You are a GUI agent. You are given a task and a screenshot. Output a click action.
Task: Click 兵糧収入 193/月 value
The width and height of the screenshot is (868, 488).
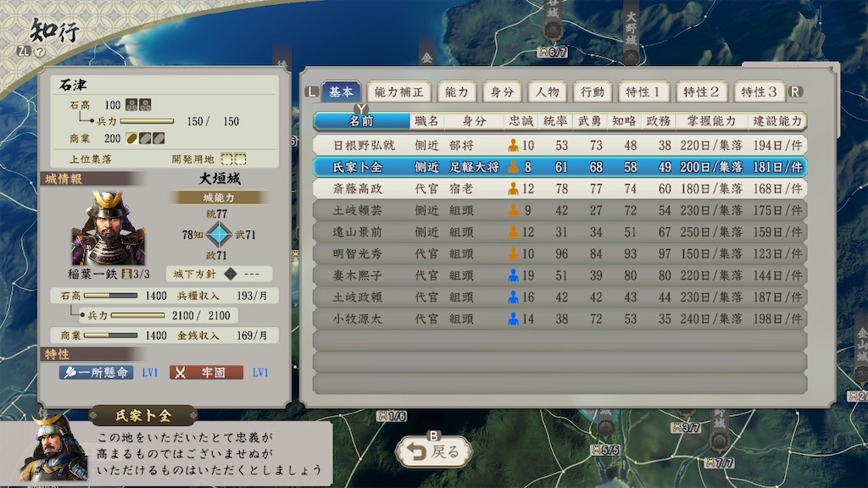pyautogui.click(x=252, y=296)
